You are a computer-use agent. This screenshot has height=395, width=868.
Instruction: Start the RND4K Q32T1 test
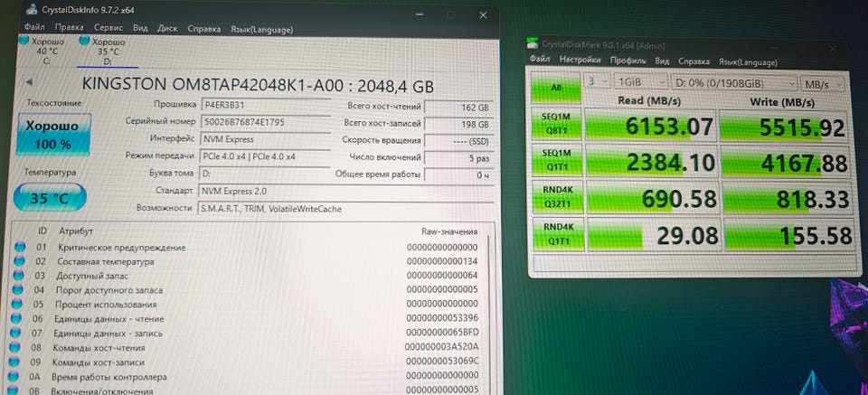[x=558, y=196]
